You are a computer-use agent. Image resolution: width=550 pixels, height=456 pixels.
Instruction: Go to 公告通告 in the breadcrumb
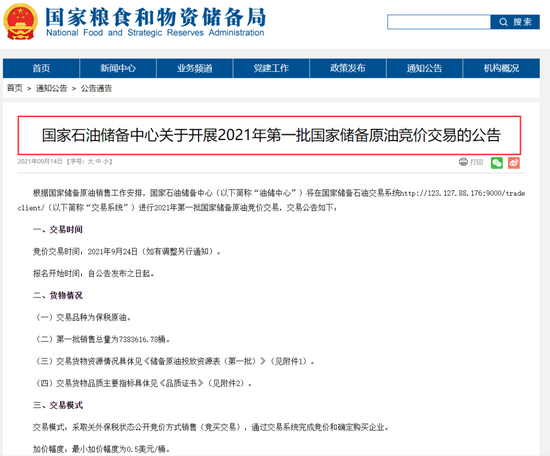96,88
